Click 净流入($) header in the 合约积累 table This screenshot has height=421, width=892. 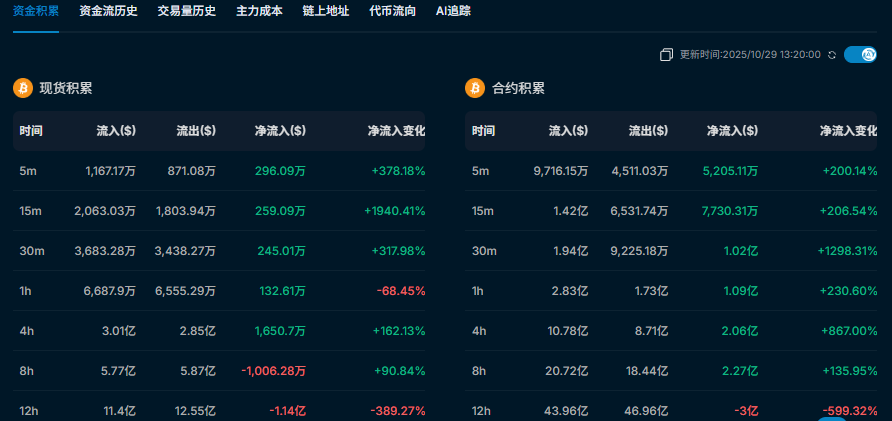pyautogui.click(x=732, y=131)
